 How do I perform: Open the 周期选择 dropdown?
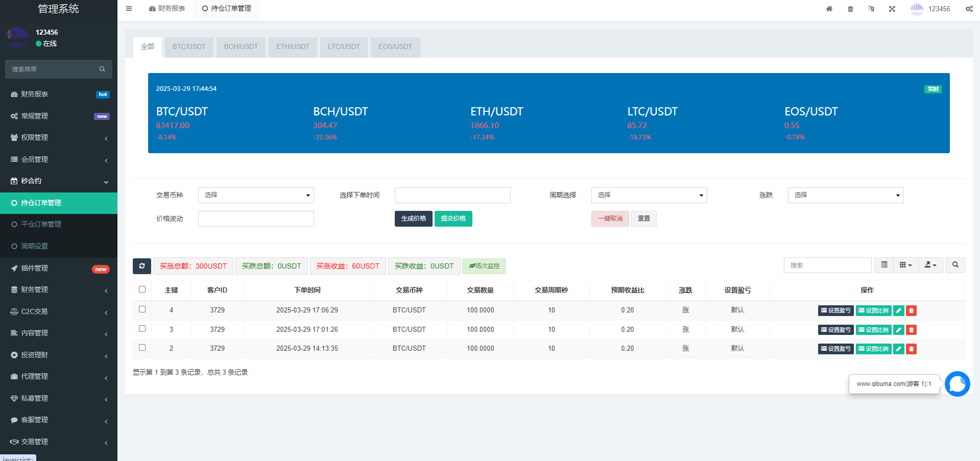click(649, 195)
